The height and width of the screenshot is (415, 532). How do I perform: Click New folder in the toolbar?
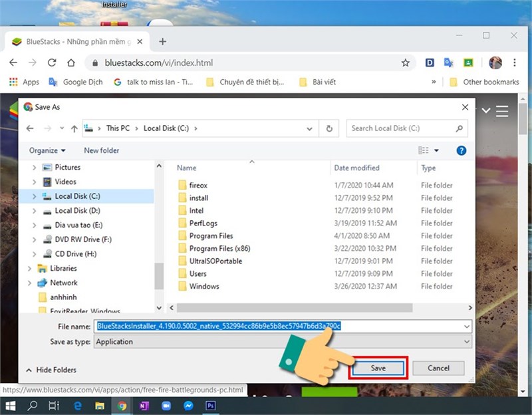102,151
